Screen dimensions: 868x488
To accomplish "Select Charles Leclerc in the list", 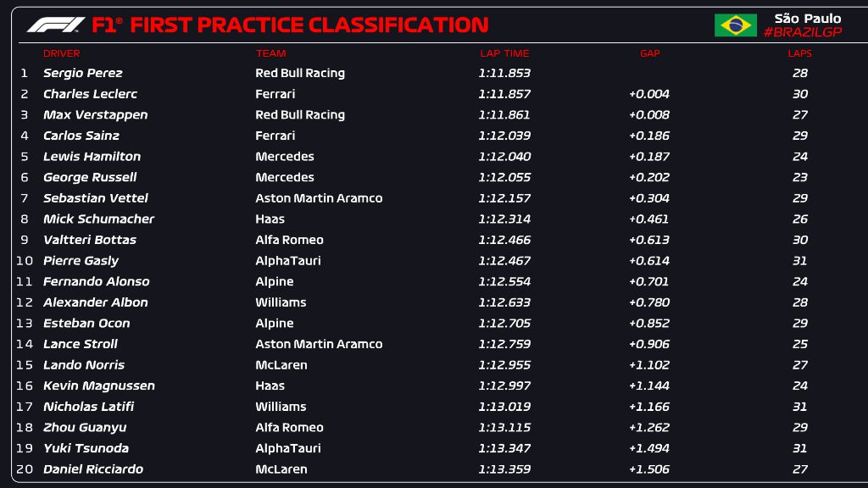I will coord(90,94).
